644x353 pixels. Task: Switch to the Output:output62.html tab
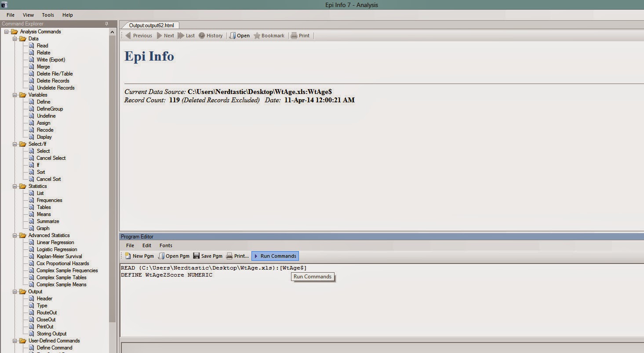click(x=151, y=25)
